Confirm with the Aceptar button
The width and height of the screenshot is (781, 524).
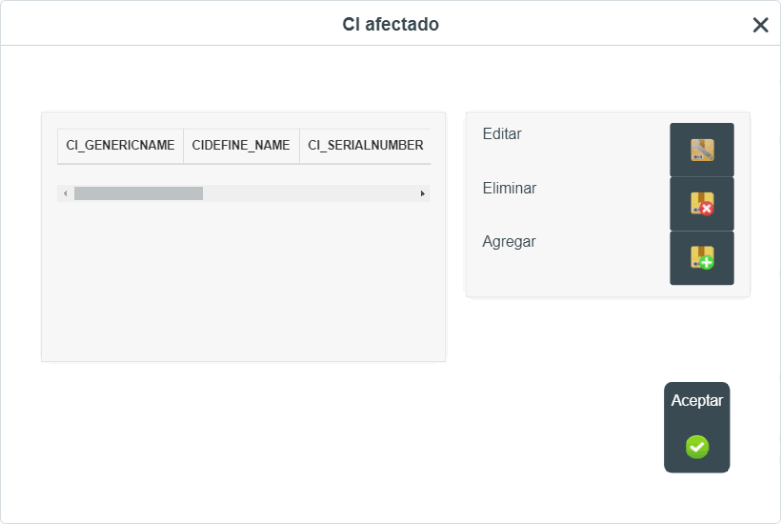point(697,427)
